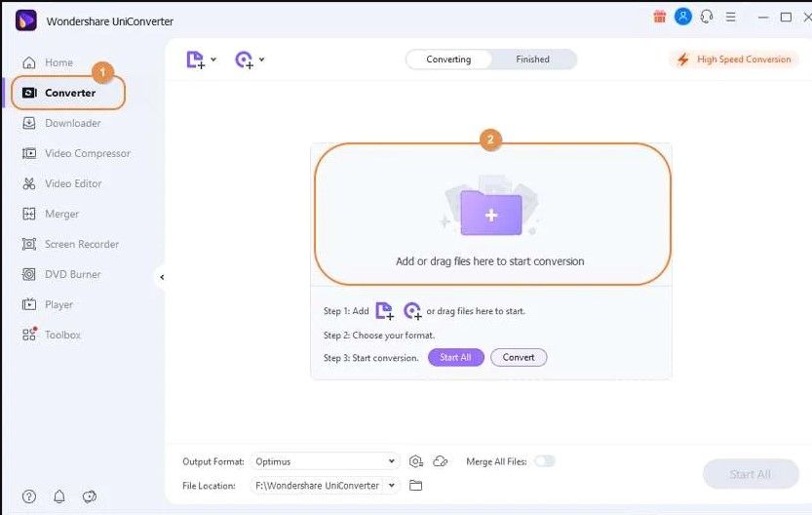The height and width of the screenshot is (515, 812).
Task: Expand the Load DVD dropdown arrow
Action: click(261, 59)
